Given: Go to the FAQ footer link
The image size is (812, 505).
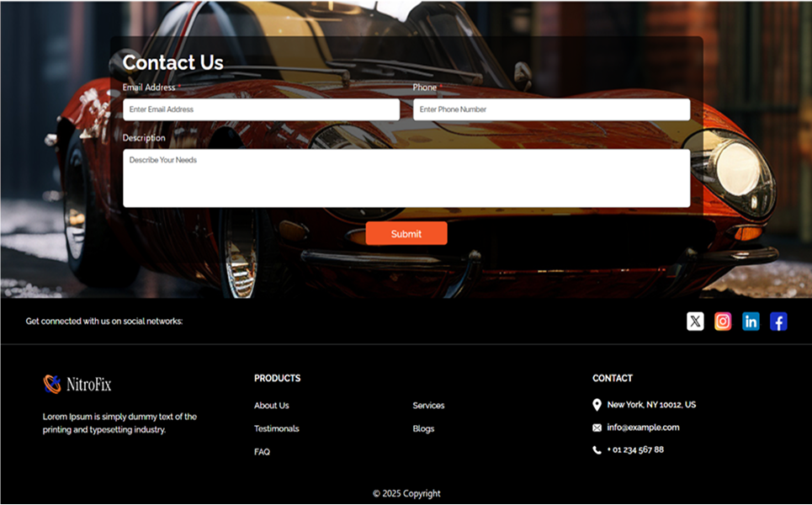Looking at the screenshot, I should tap(262, 452).
